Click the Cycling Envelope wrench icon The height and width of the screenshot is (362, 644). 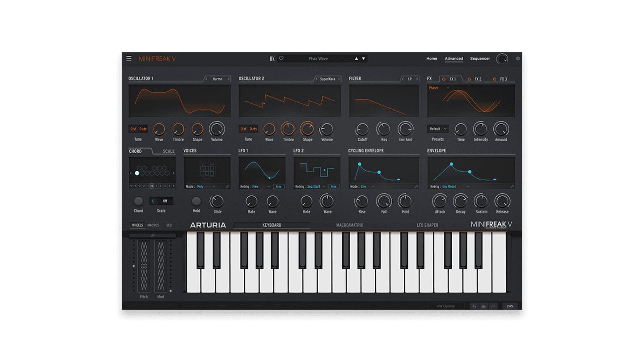416,187
